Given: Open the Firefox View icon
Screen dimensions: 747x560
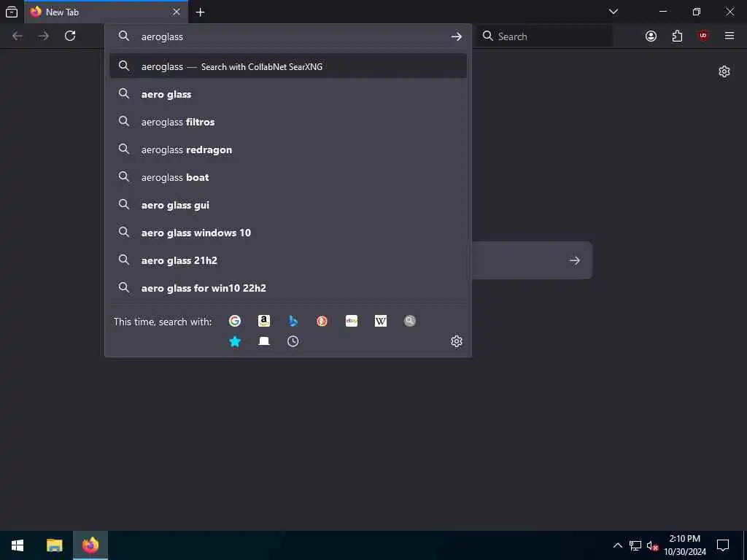Looking at the screenshot, I should (x=12, y=12).
